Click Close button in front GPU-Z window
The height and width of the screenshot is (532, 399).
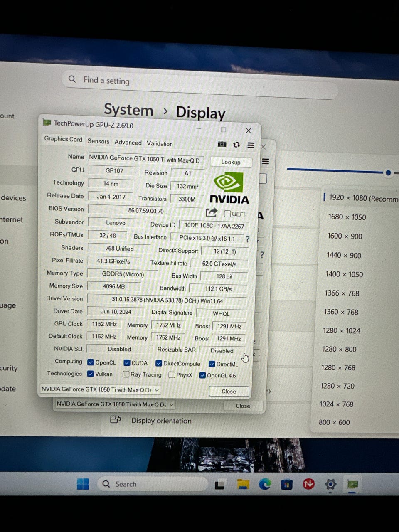229,391
